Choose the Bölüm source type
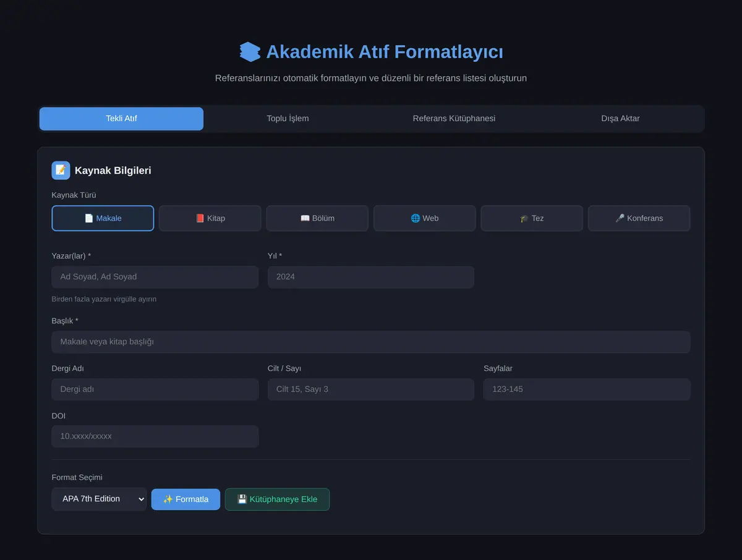The height and width of the screenshot is (560, 742). (x=317, y=218)
